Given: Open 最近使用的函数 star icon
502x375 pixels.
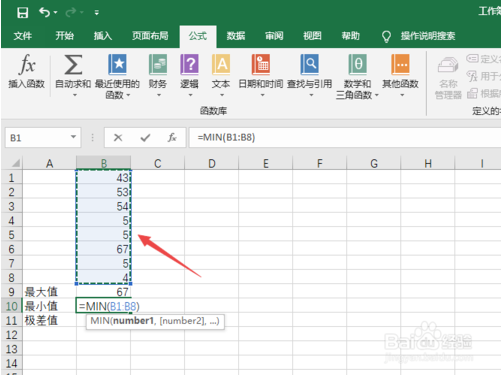Looking at the screenshot, I should [117, 64].
